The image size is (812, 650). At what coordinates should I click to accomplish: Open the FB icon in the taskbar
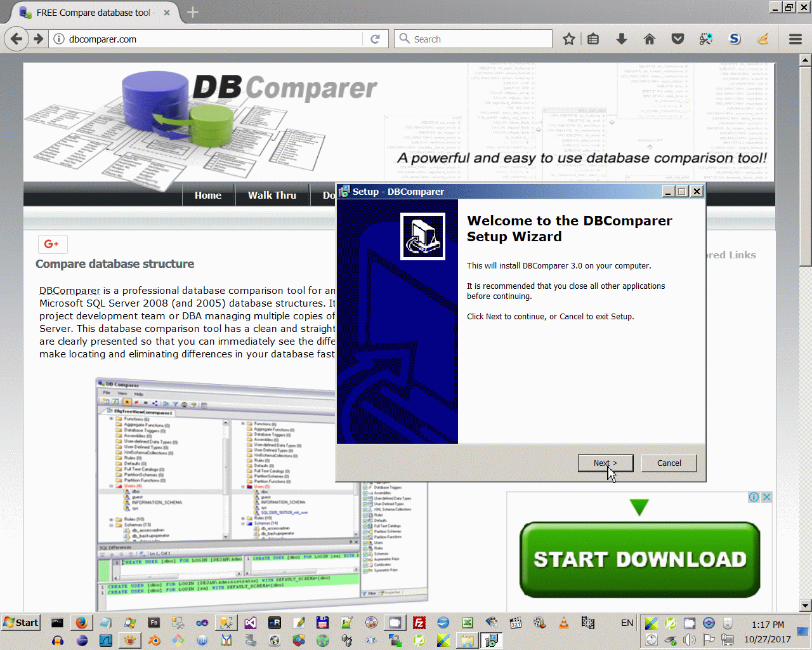pos(154,623)
